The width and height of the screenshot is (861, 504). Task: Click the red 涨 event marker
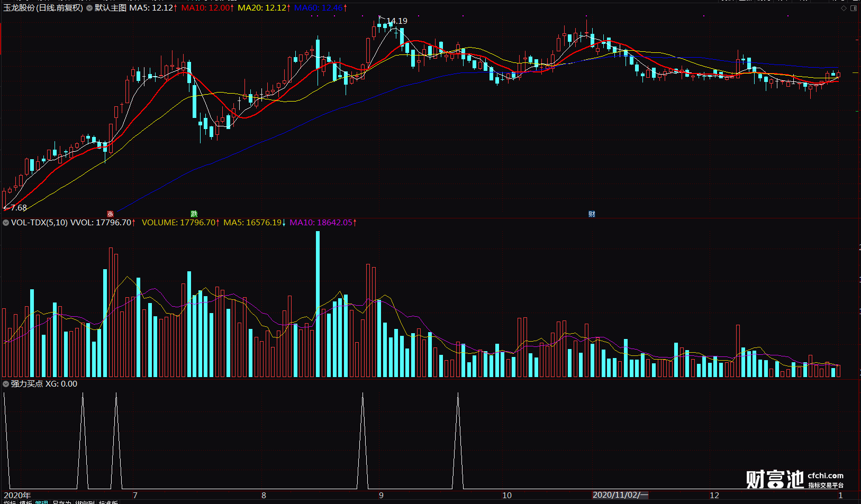pyautogui.click(x=110, y=214)
